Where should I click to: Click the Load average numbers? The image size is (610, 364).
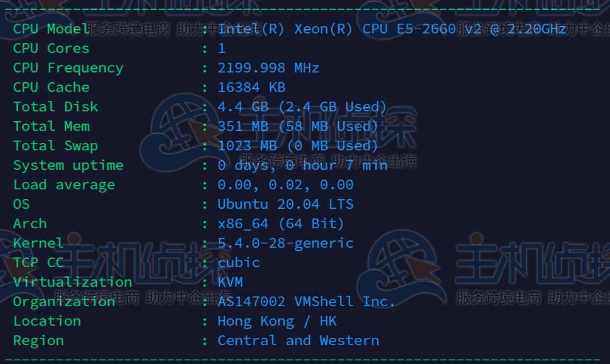[x=282, y=184]
